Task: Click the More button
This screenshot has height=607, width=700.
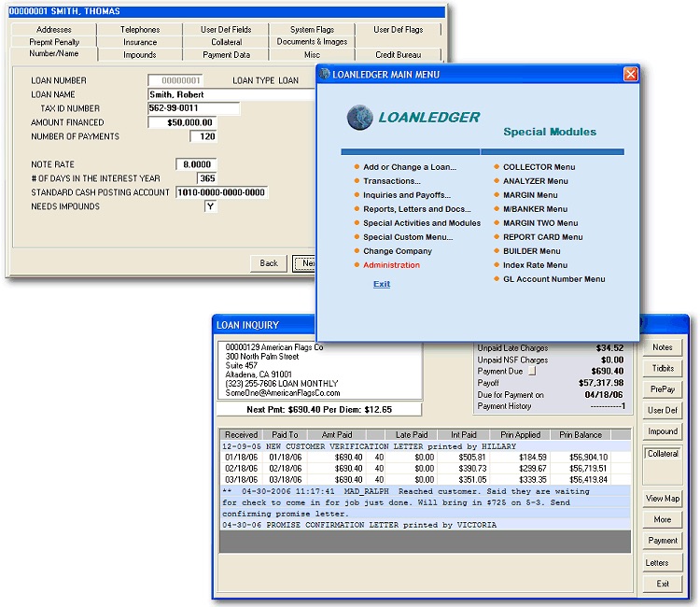Action: [663, 519]
